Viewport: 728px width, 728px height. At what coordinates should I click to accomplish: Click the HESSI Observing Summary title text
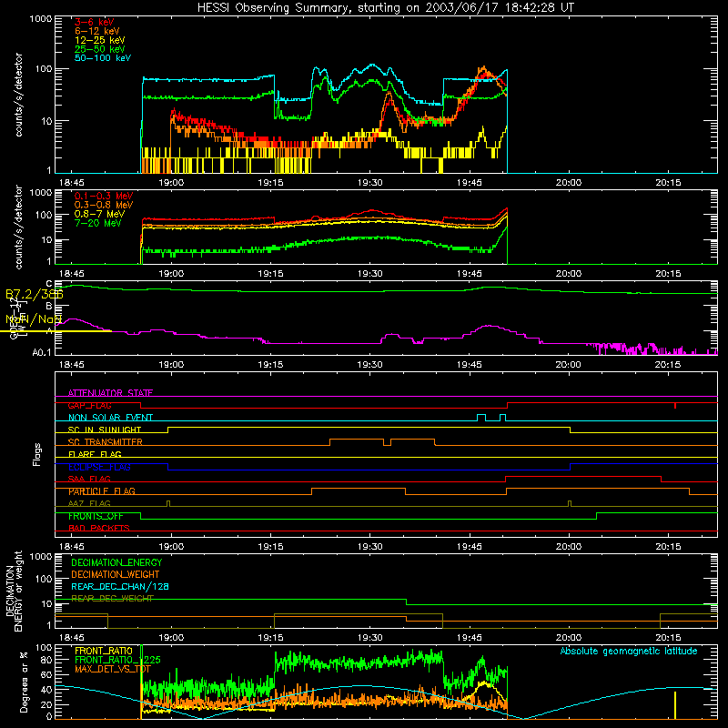pyautogui.click(x=385, y=8)
